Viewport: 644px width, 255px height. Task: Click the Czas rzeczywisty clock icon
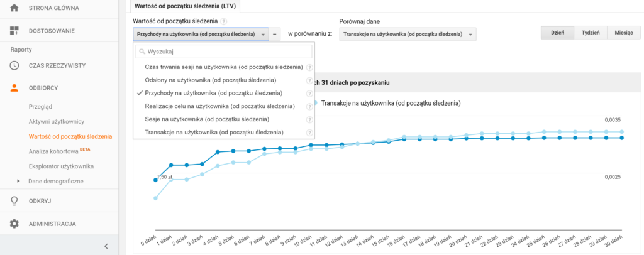(x=14, y=65)
